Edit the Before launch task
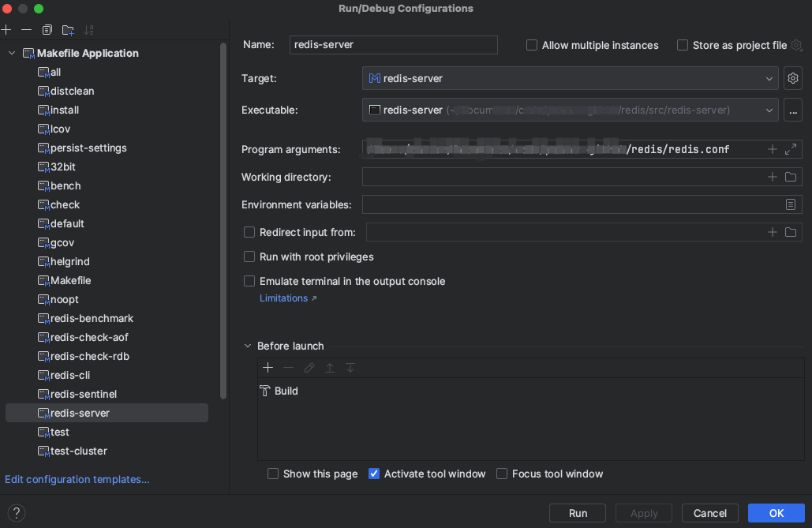Screen dimensions: 812x528 click(x=309, y=368)
